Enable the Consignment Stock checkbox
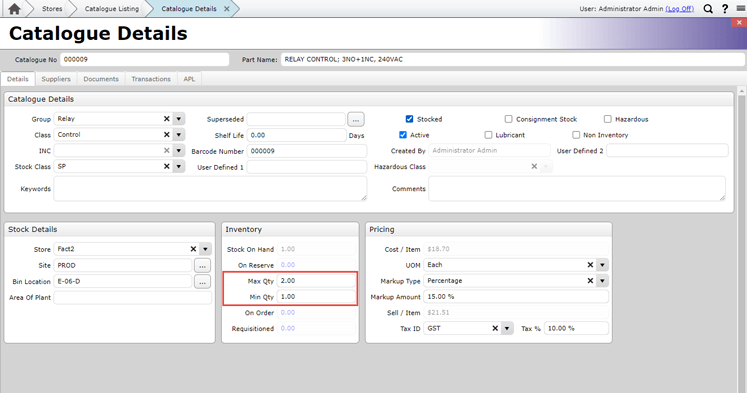This screenshot has height=393, width=747. point(508,119)
